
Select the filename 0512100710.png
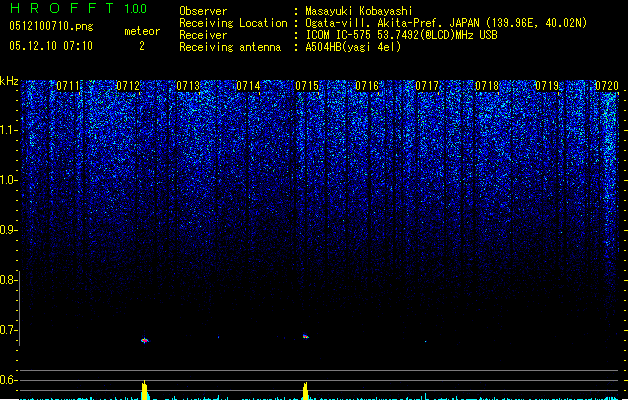(51, 26)
